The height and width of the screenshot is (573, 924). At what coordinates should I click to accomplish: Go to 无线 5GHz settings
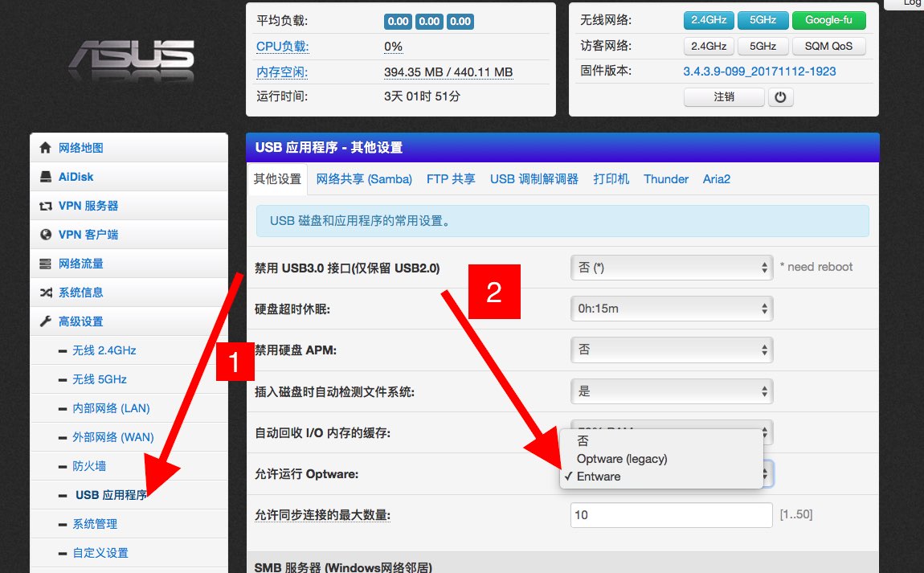(100, 379)
